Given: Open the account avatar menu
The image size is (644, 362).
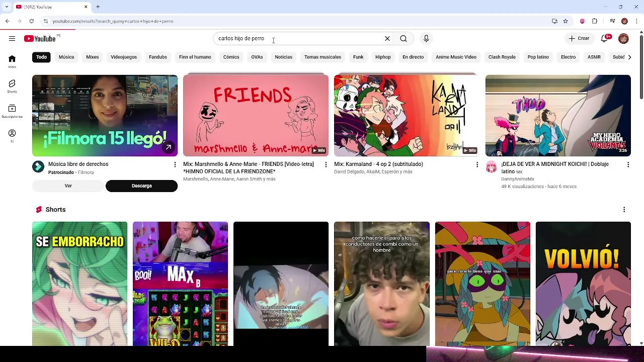Looking at the screenshot, I should (x=623, y=38).
